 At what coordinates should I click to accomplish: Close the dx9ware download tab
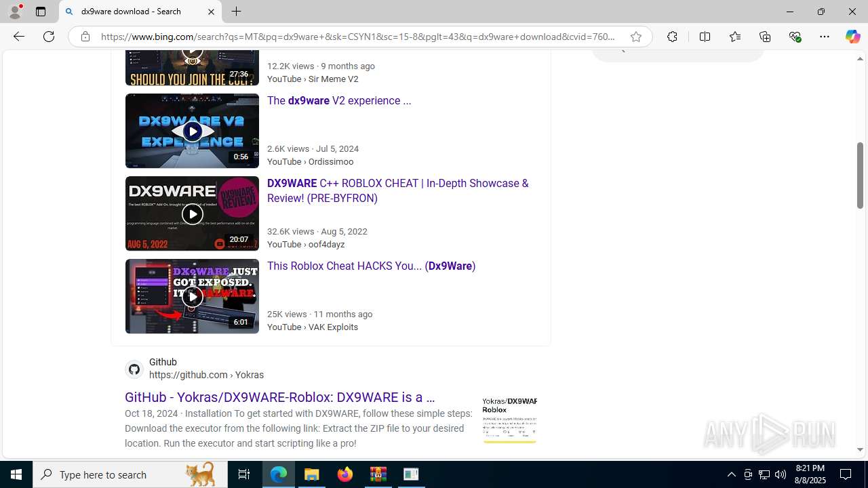point(211,12)
